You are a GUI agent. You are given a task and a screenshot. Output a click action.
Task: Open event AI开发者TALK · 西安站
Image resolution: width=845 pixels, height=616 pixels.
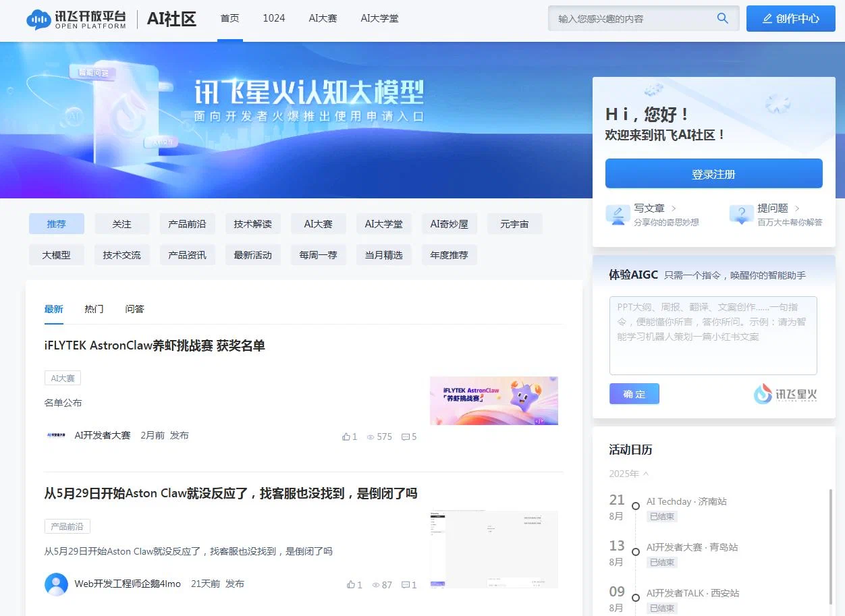[x=692, y=593]
